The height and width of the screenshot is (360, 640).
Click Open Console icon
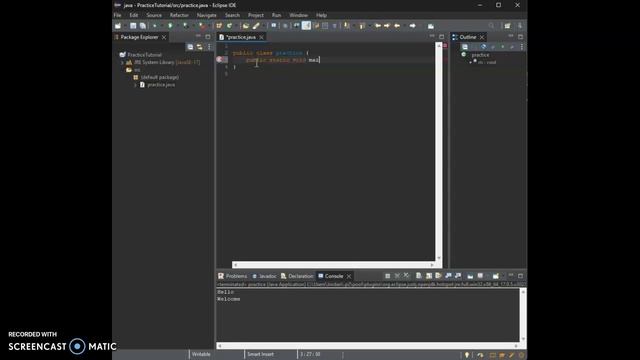(496, 276)
